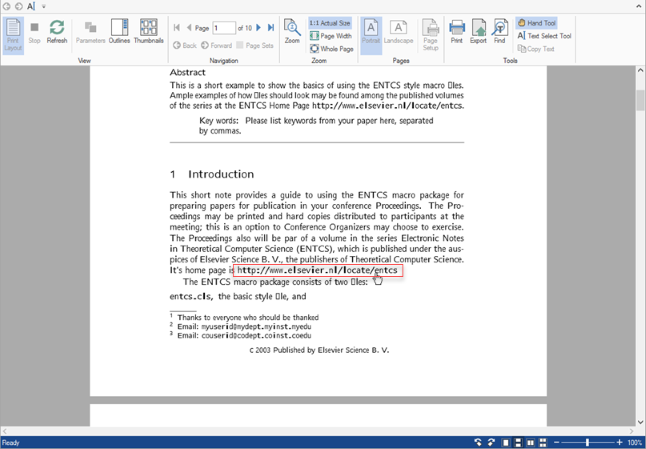This screenshot has height=449, width=646.
Task: Click the page number input field
Action: [x=224, y=28]
